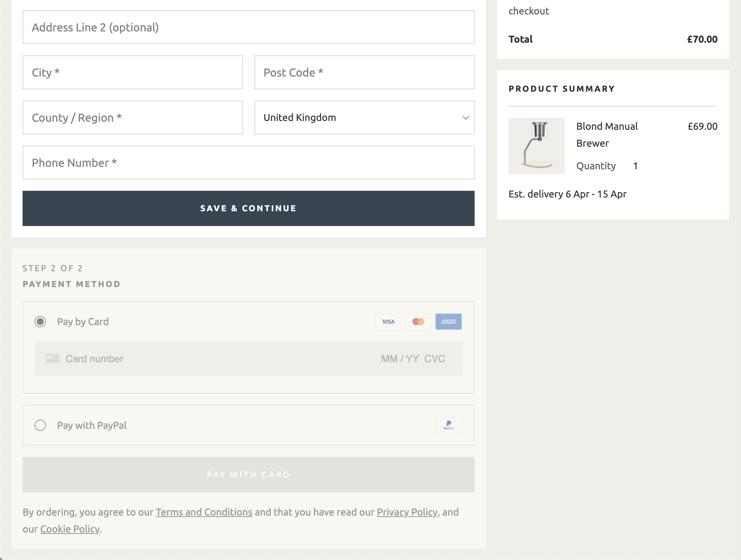Open the Cookie Policy link
741x560 pixels.
point(70,529)
